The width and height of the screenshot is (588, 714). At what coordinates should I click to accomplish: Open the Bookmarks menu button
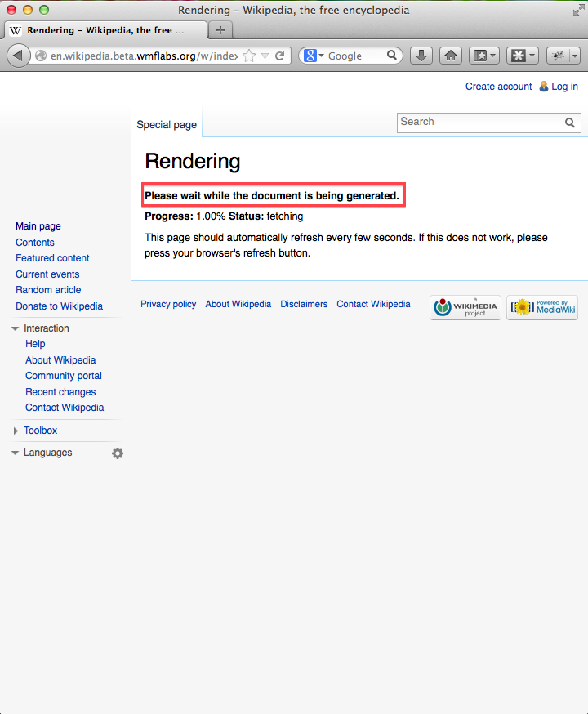click(x=484, y=56)
